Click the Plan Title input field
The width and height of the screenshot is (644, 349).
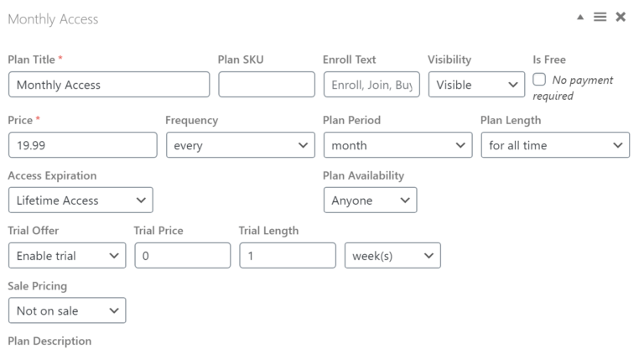109,85
